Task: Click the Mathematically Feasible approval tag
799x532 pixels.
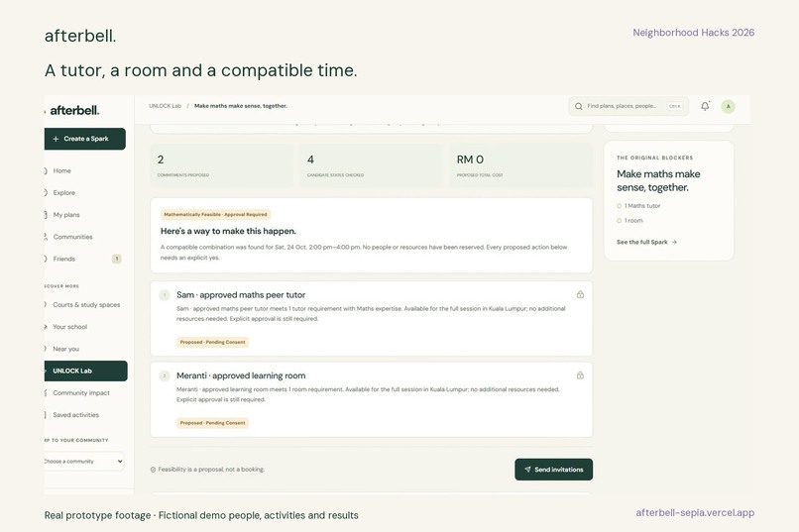Action: tap(215, 214)
